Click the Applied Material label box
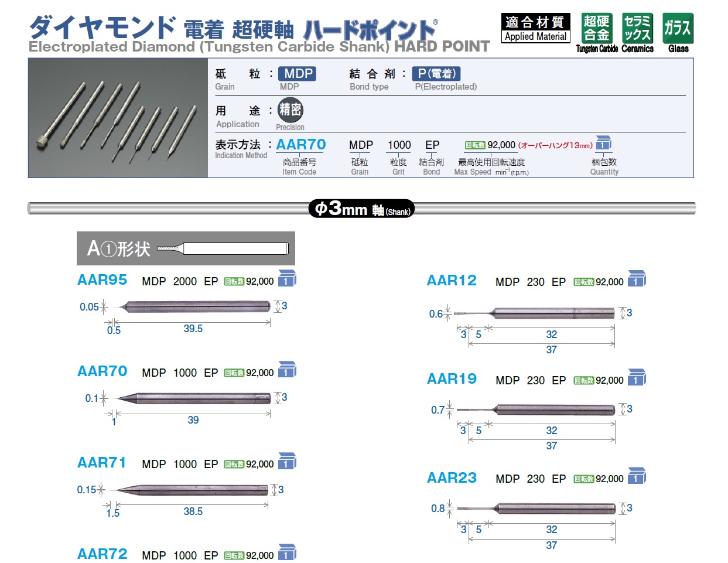This screenshot has width=728, height=563. pyautogui.click(x=535, y=29)
